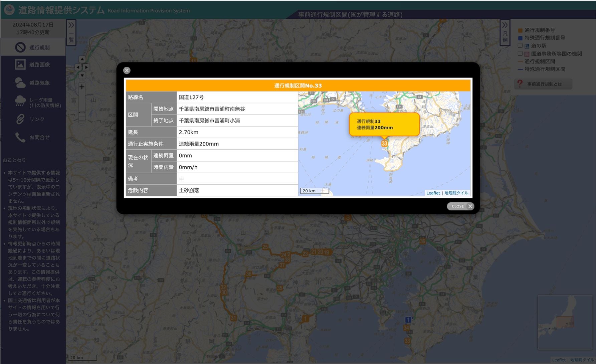Click the 2024年08月17日 update timestamp
Viewport: 596px width, 364px height.
coord(33,28)
